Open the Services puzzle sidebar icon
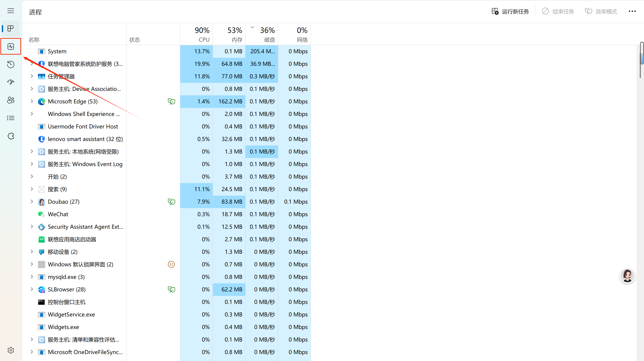Image resolution: width=644 pixels, height=361 pixels. click(x=11, y=136)
